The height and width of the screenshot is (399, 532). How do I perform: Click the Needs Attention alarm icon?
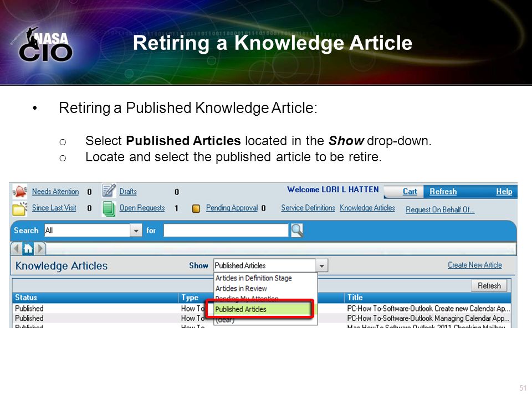point(20,191)
